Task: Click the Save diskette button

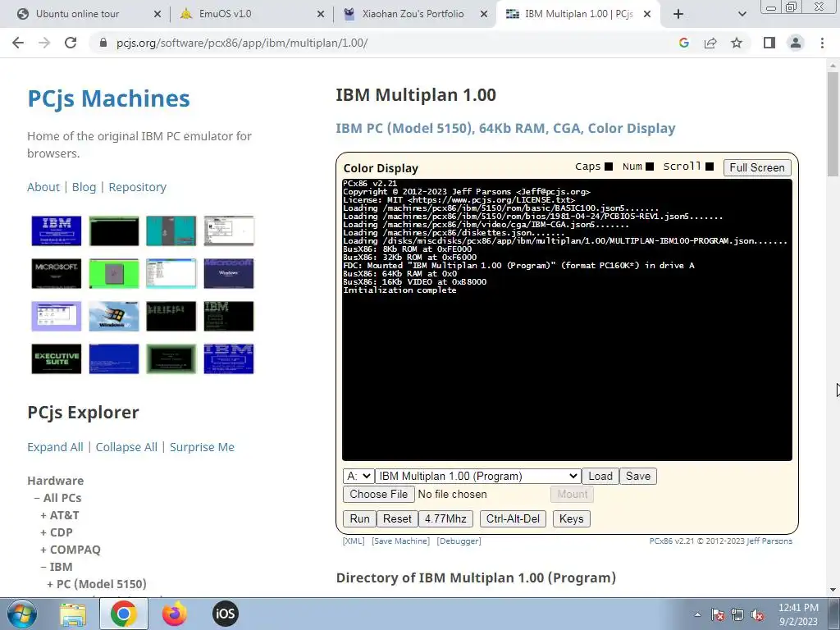Action: point(637,476)
